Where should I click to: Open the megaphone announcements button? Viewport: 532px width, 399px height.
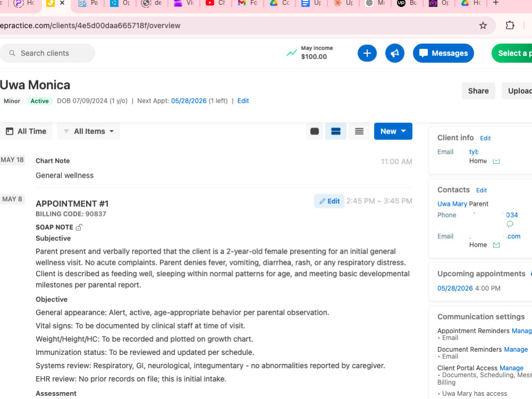(x=395, y=53)
